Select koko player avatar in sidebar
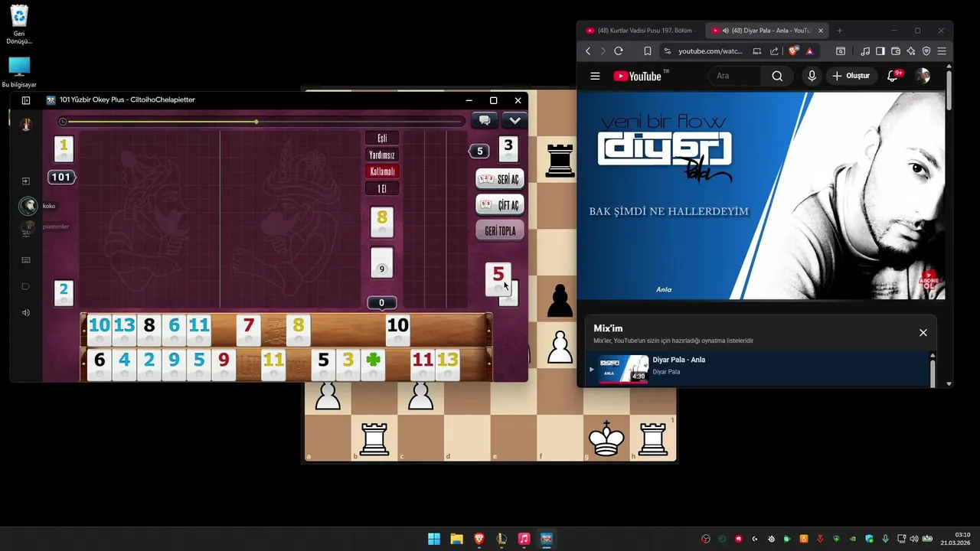Viewport: 980px width, 551px height. [x=28, y=206]
